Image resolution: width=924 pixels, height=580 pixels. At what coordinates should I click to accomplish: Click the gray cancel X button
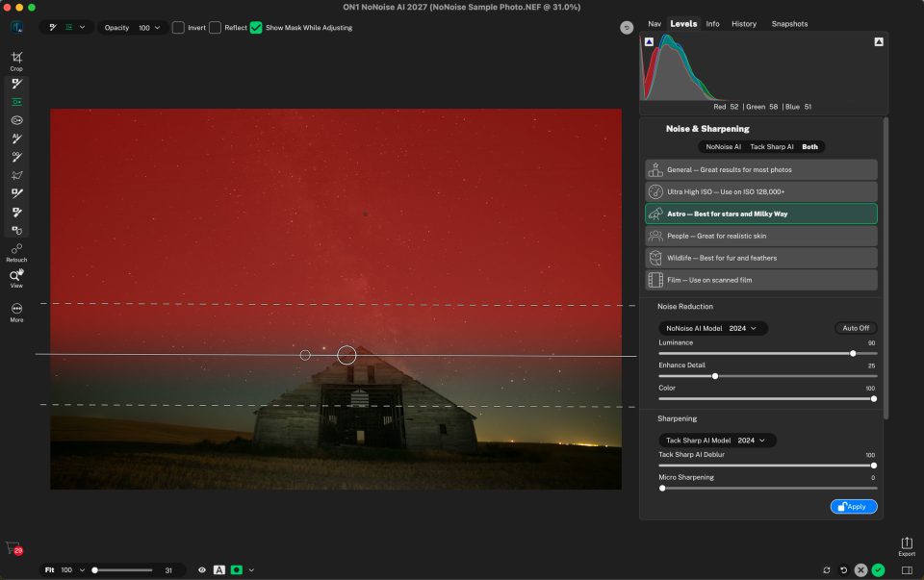tap(860, 570)
